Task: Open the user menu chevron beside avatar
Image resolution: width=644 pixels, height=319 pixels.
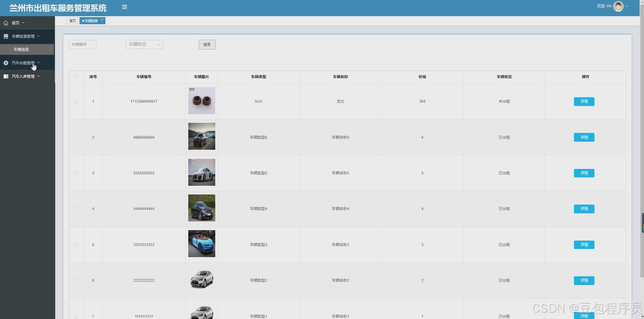Action: point(627,6)
